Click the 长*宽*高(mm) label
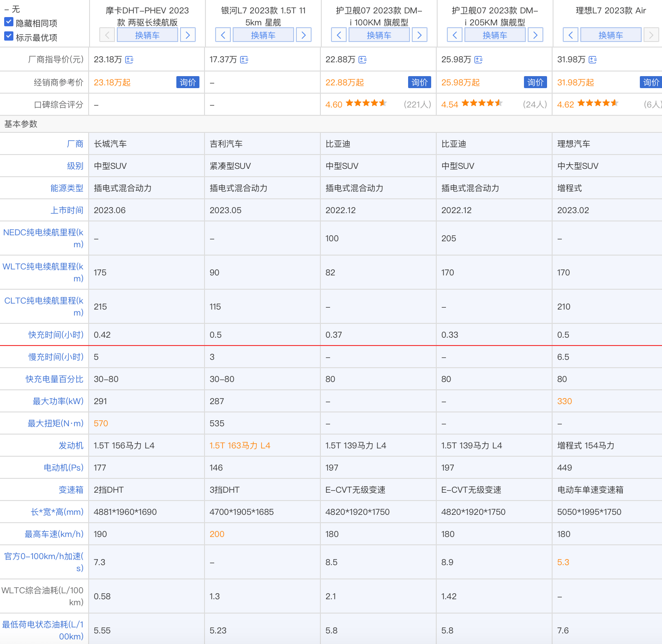 pos(57,512)
